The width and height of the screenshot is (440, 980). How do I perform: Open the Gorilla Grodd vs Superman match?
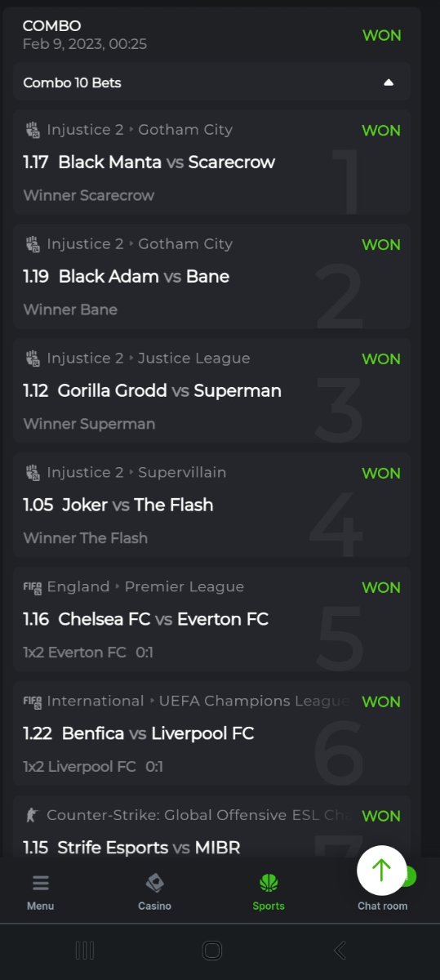[x=170, y=390]
